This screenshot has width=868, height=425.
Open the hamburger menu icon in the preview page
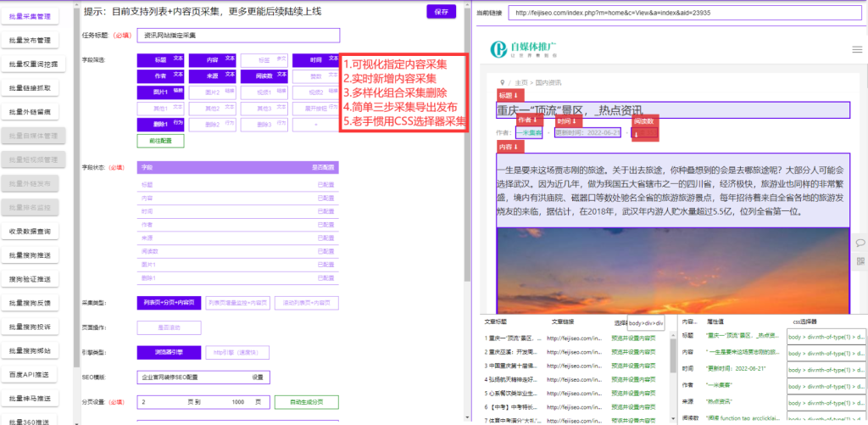[857, 49]
